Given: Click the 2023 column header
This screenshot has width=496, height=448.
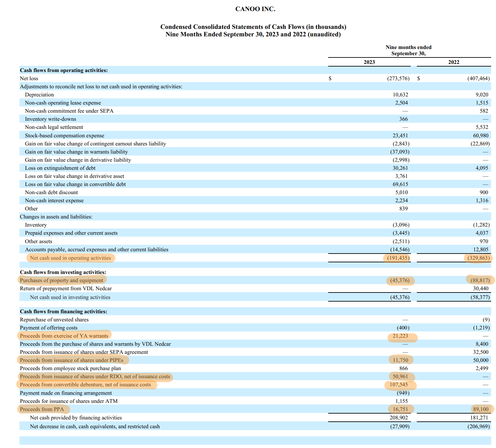Looking at the screenshot, I should [369, 62].
